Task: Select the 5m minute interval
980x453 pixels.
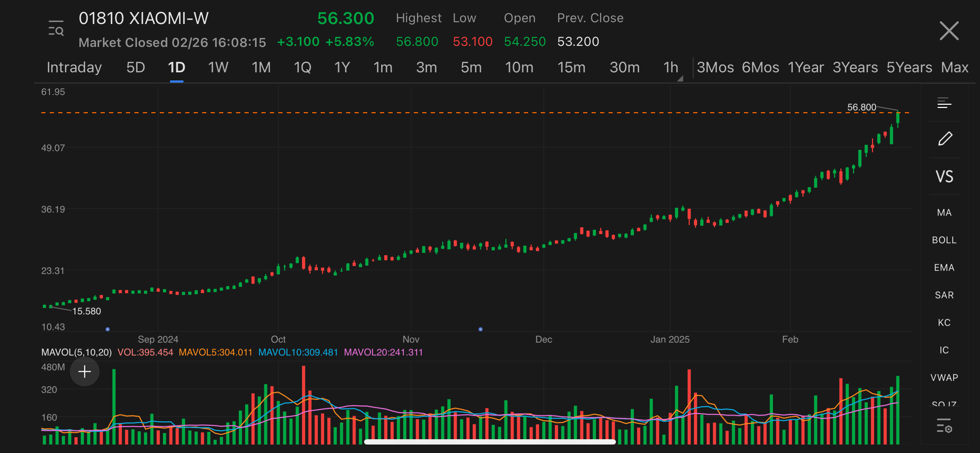Action: coord(471,67)
